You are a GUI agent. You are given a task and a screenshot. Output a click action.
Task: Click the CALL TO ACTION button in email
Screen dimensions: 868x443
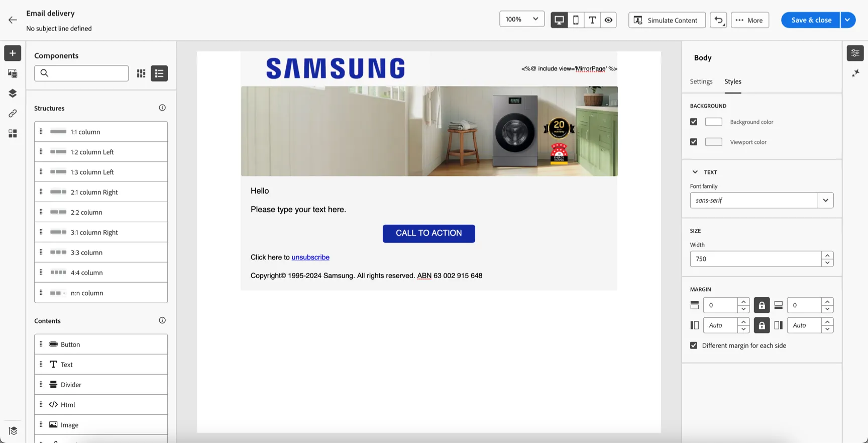point(429,233)
